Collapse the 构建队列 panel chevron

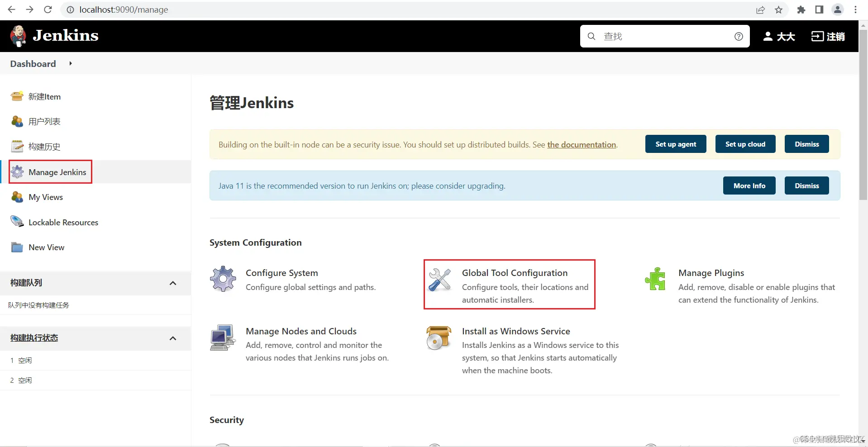coord(173,283)
